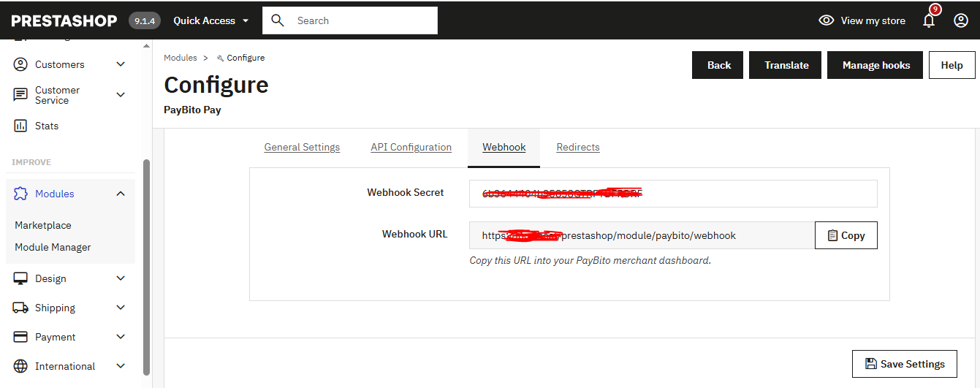
Task: Click the Webhook URL field
Action: click(x=642, y=235)
